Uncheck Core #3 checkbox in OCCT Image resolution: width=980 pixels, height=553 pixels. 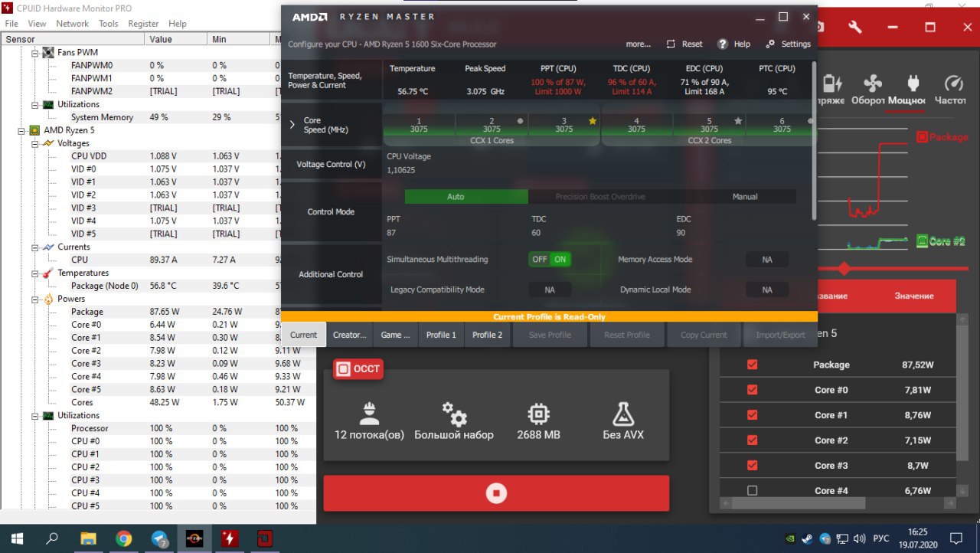752,465
